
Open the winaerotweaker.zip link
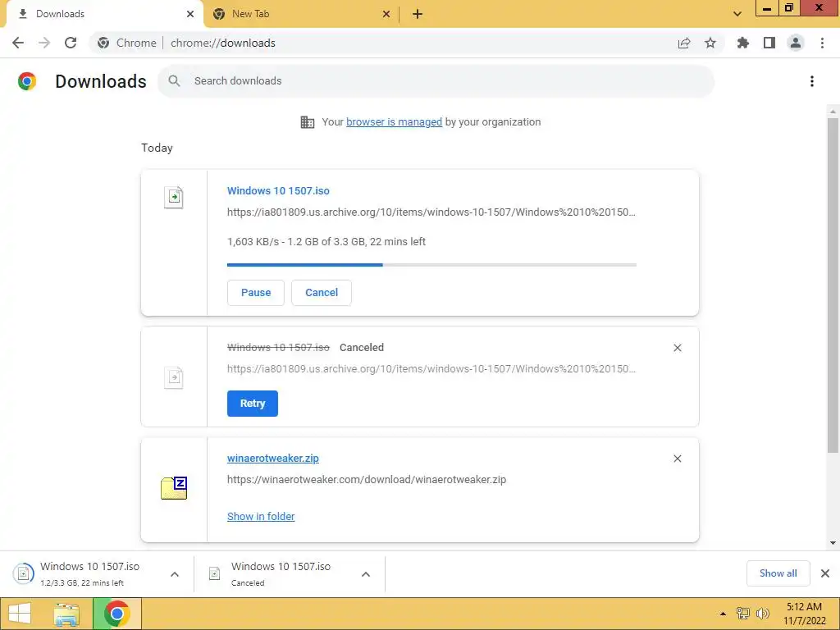click(x=272, y=458)
